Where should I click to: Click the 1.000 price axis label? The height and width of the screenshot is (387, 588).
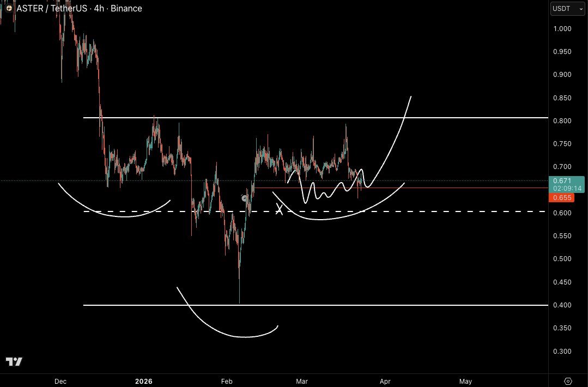click(x=562, y=29)
